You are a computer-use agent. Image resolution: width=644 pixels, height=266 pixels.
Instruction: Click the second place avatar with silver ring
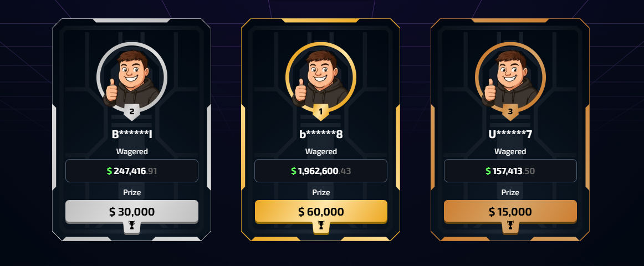pyautogui.click(x=132, y=77)
